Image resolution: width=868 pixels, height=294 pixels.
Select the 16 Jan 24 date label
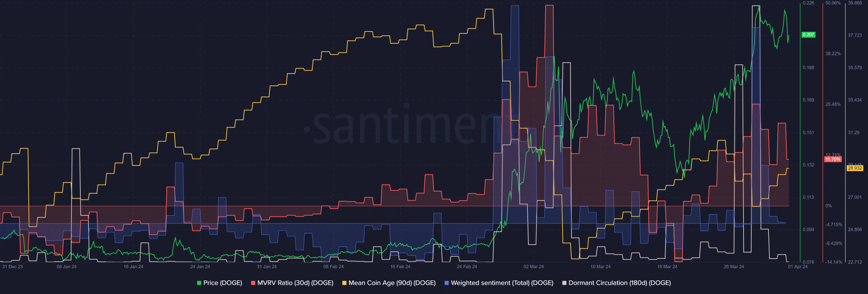133,267
